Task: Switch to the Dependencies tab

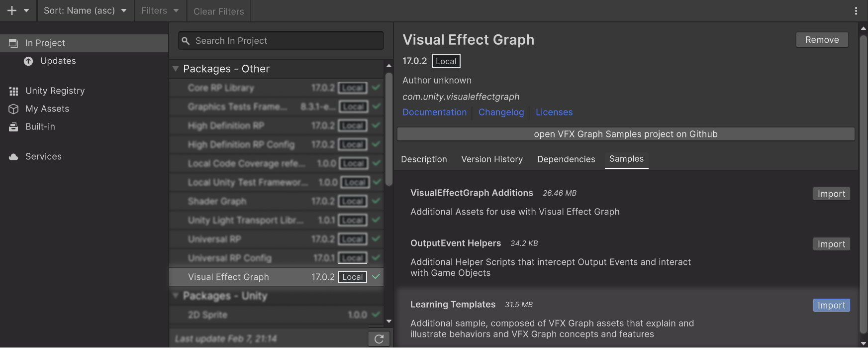Action: tap(566, 159)
